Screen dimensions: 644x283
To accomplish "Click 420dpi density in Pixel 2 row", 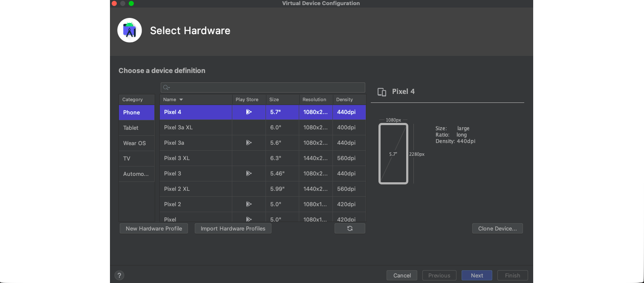I will tap(349, 204).
